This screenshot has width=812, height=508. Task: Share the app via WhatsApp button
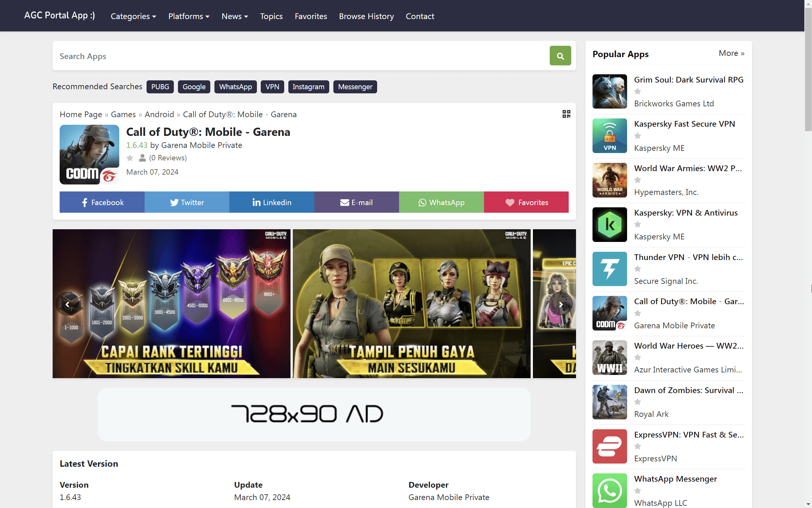(x=441, y=202)
